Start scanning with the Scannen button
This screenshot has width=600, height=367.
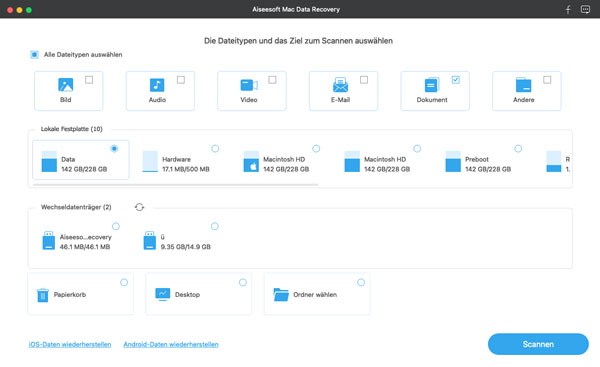click(538, 344)
